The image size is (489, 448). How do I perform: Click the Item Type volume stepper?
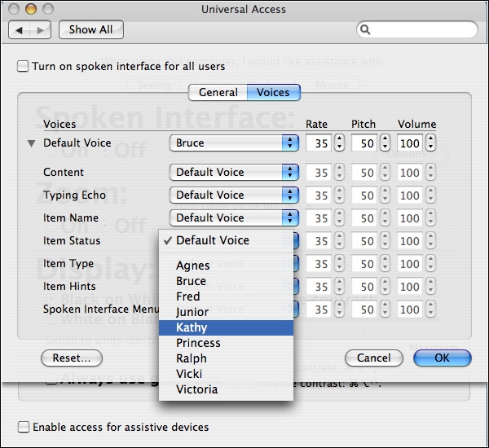point(430,263)
